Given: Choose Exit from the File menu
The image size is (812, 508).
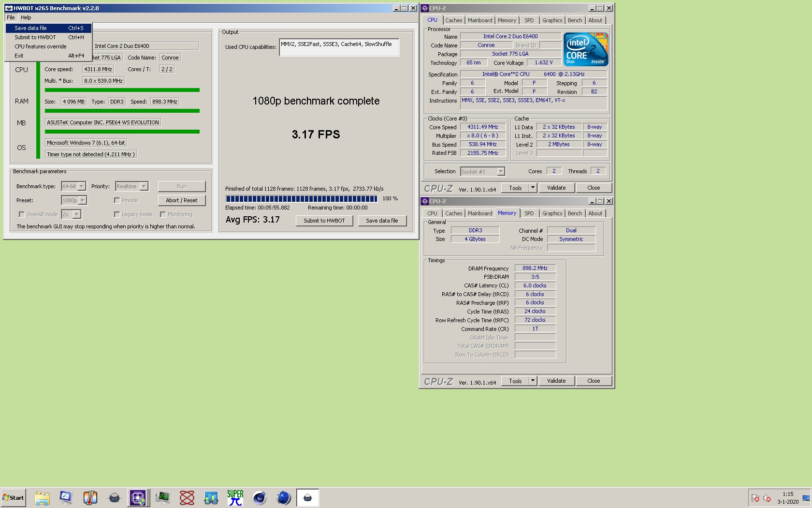Looking at the screenshot, I should point(48,56).
